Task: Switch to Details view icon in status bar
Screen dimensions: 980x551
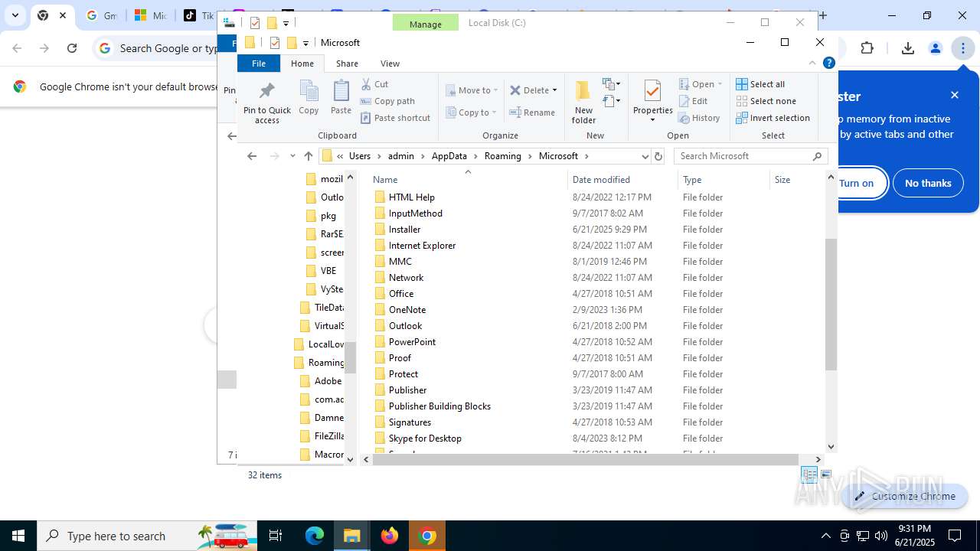Action: (x=808, y=475)
